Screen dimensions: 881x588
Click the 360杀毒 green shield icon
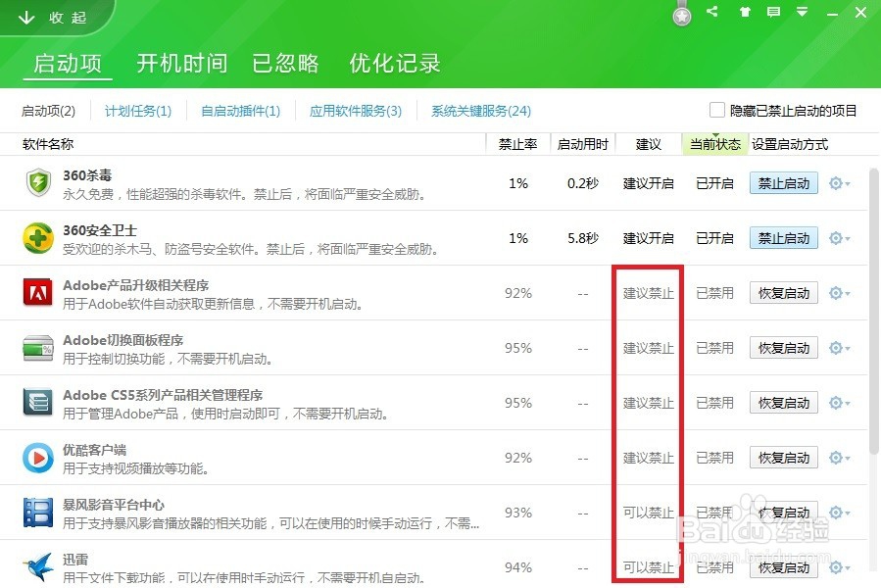38,182
